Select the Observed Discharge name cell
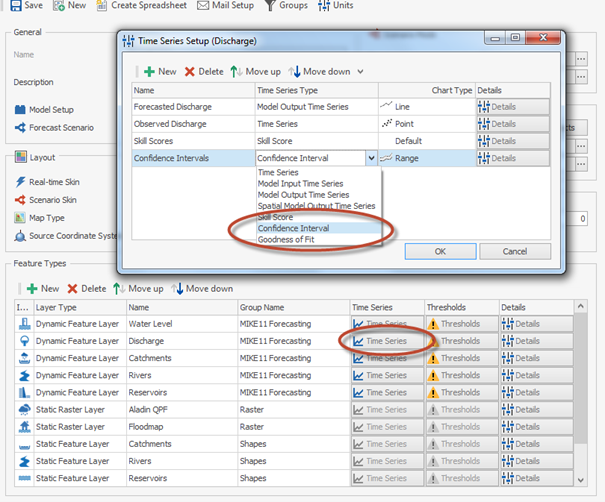The image size is (605, 502). [x=193, y=124]
